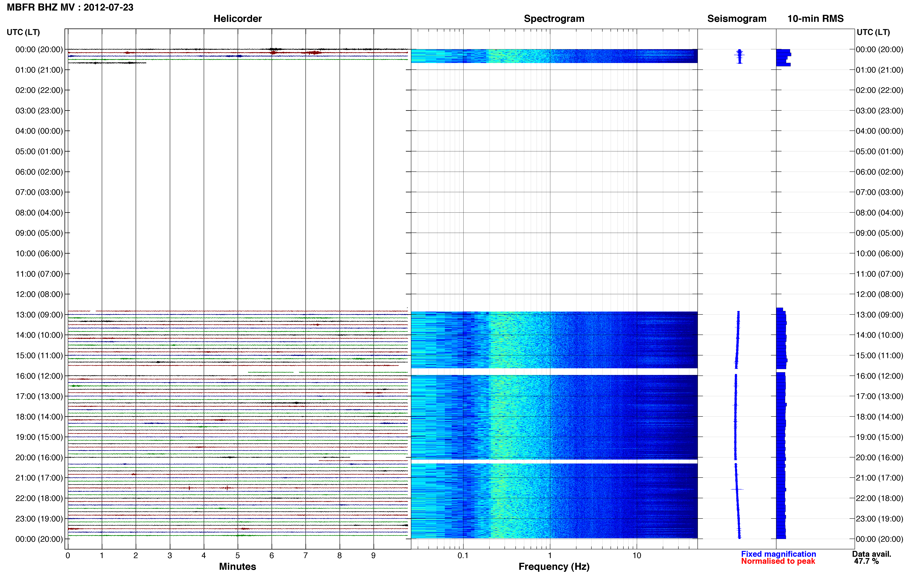The image size is (924, 578).
Task: Click the spectrogram data gap near 16:00
Action: (x=554, y=372)
